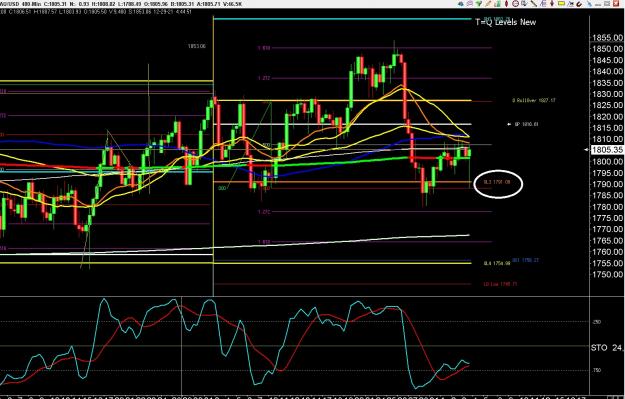The width and height of the screenshot is (625, 399).
Task: Select the yellow rectangle drawing tool
Action: coord(561,4)
